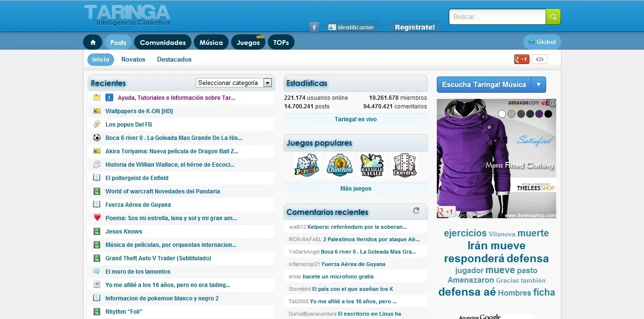Image resolution: width=644 pixels, height=319 pixels.
Task: Click the book icon beside El poltergeist de Enfield
Action: coord(97,178)
